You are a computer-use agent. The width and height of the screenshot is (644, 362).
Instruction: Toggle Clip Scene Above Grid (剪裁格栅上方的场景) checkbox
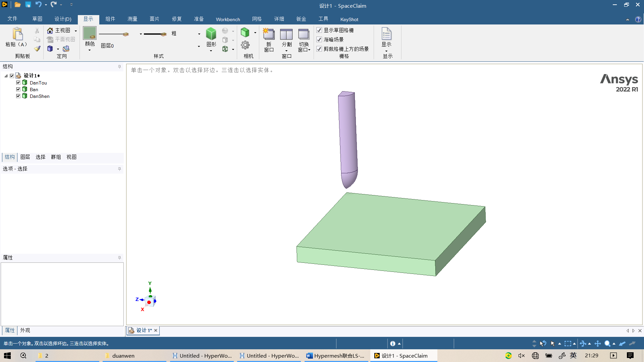(319, 49)
